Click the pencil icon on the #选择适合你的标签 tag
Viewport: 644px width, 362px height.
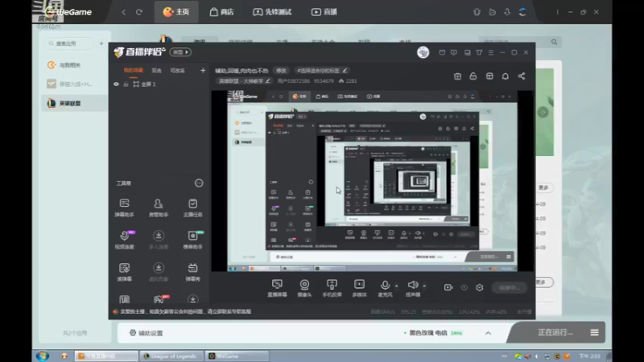click(x=345, y=71)
